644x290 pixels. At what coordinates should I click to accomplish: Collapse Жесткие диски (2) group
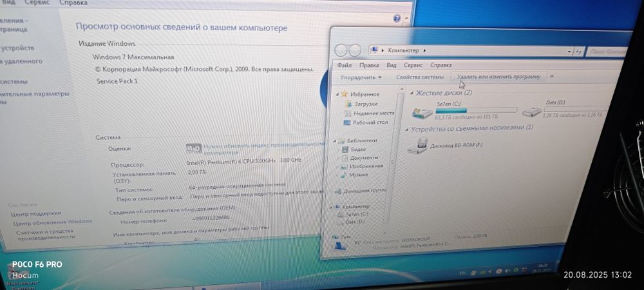[x=412, y=93]
